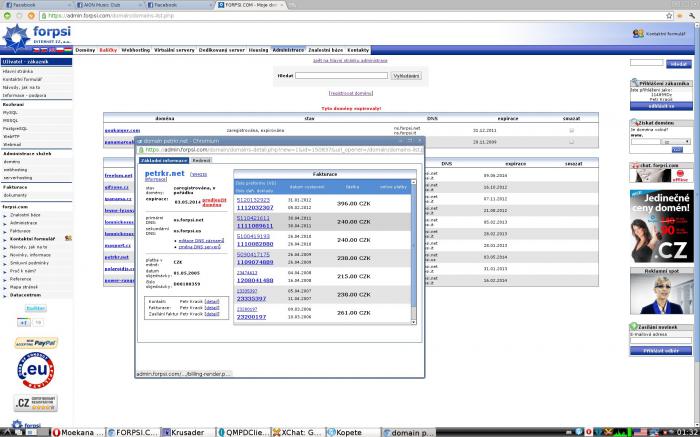Screen dimensions: 700x437
Task: Click the browser reload button
Action: click(x=31, y=16)
